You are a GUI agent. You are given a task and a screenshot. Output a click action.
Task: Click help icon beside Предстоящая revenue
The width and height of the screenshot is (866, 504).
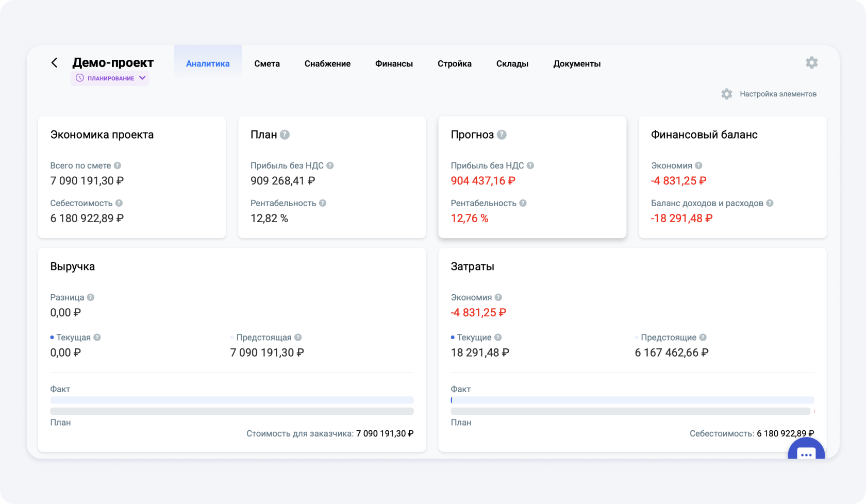click(x=298, y=338)
